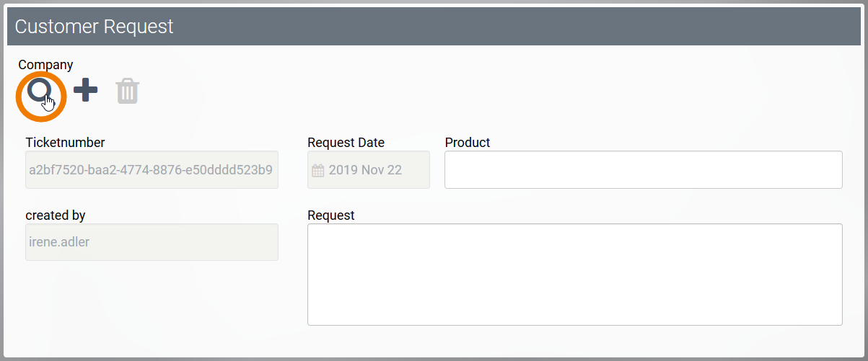This screenshot has width=868, height=361.
Task: Click the ticket ID ending in 523b9
Action: [x=151, y=171]
